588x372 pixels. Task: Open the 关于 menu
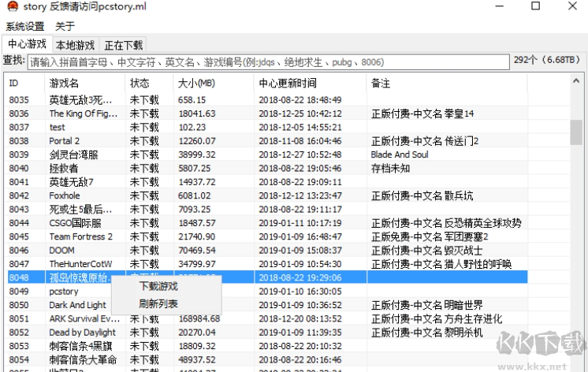pos(65,26)
